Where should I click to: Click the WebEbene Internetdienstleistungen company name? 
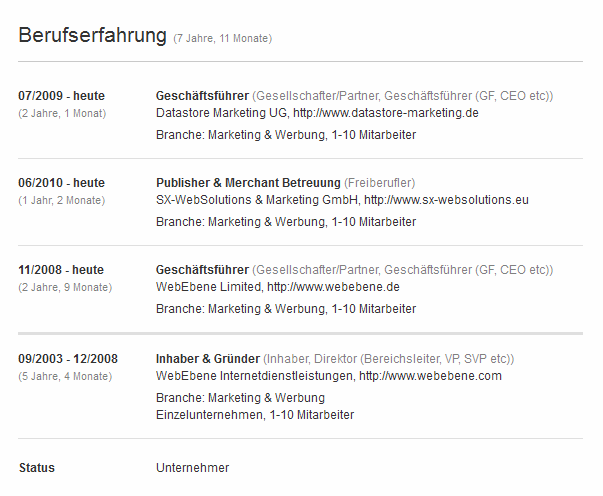[254, 376]
